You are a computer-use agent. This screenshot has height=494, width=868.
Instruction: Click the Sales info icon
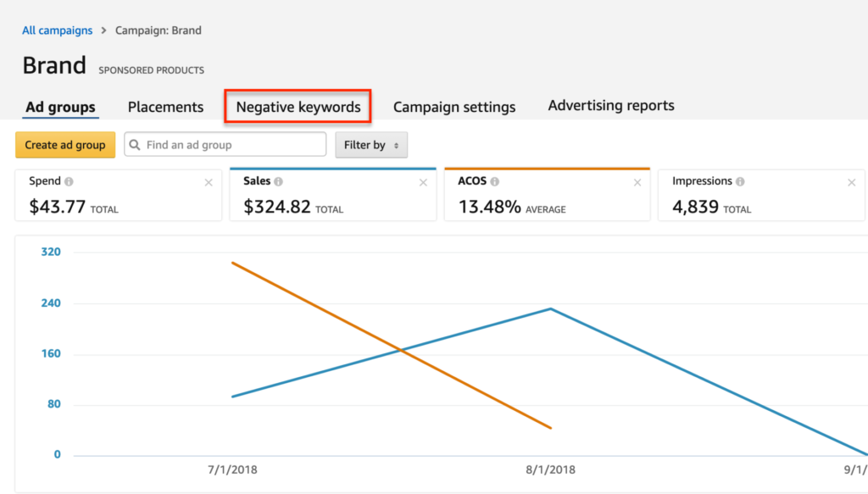pyautogui.click(x=279, y=180)
